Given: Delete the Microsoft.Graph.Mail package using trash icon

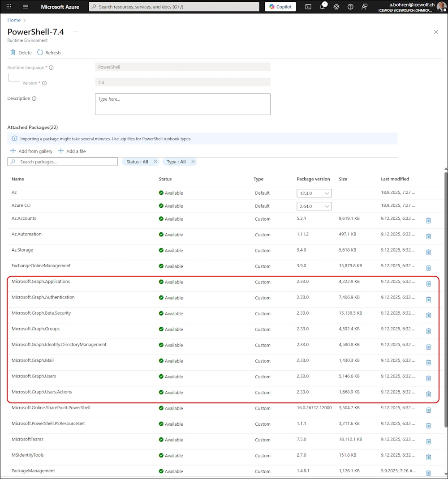Looking at the screenshot, I should coord(428,363).
